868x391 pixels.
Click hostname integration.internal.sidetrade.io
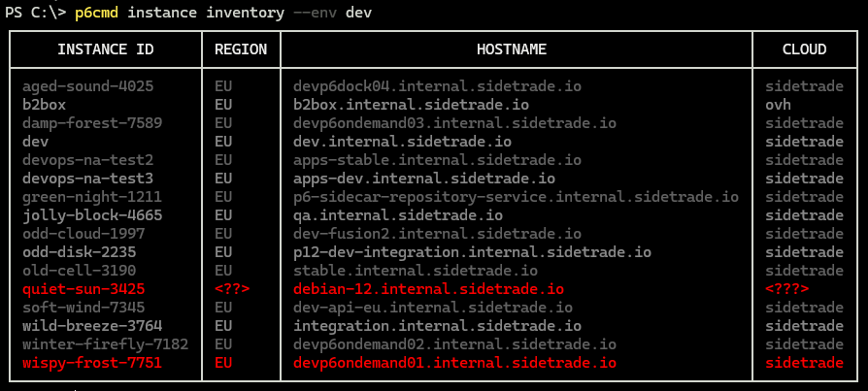[437, 326]
